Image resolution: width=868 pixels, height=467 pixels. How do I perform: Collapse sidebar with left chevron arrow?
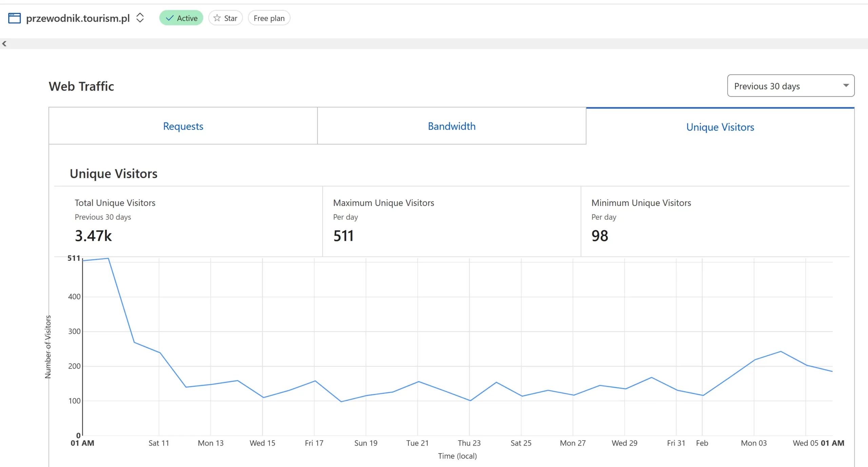coord(4,43)
